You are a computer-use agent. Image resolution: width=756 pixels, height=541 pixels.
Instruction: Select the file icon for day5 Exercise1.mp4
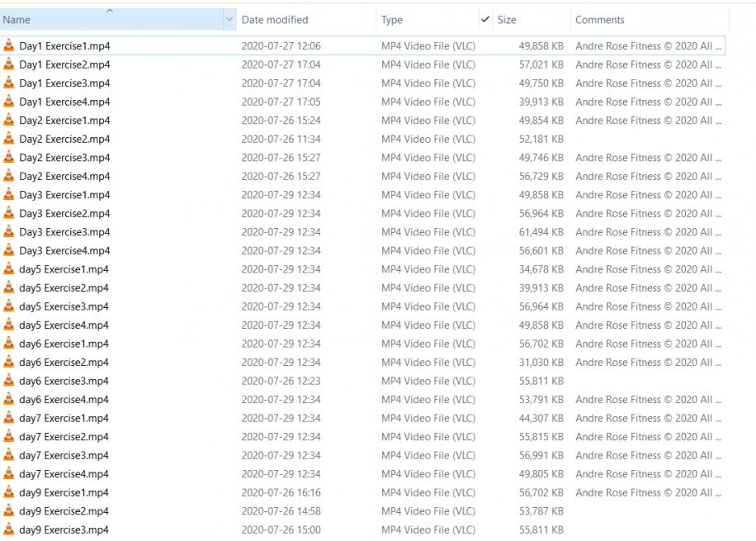coord(9,269)
